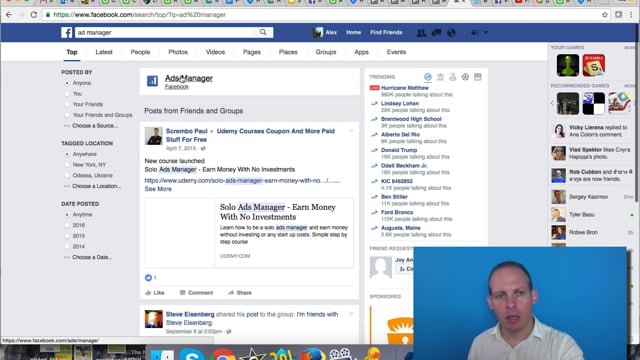Switch to the Videos tab
640x360 pixels.
(215, 52)
